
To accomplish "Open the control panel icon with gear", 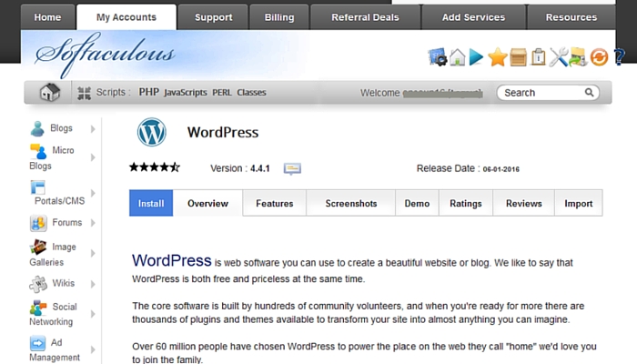I will 437,56.
